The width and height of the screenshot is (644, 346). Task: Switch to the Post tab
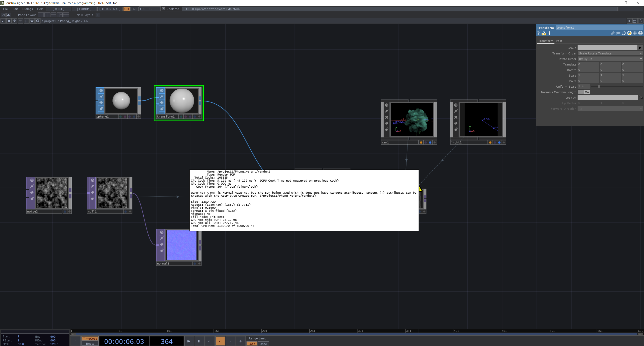pos(559,41)
